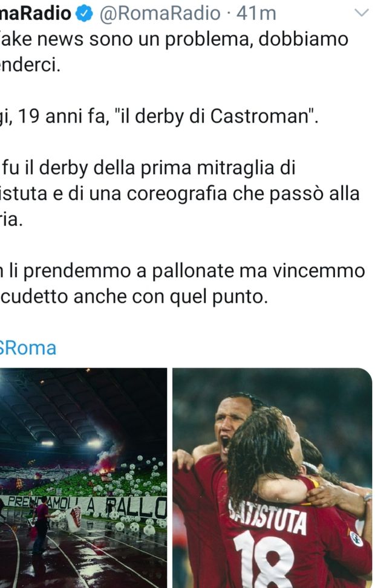This screenshot has width=375, height=588.
Task: Click the 41m tweet timestamp
Action: point(256,13)
